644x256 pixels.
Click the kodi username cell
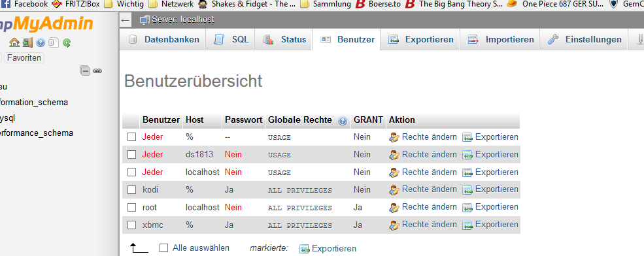[150, 189]
